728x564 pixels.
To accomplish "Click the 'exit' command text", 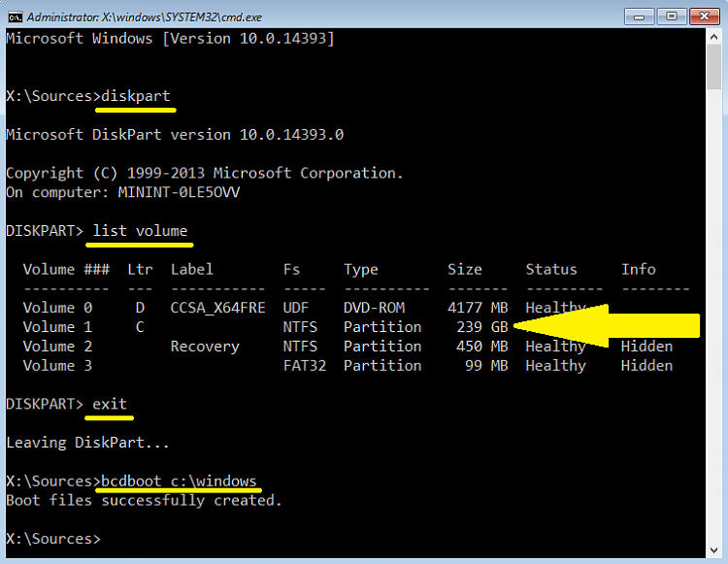I will (x=110, y=404).
